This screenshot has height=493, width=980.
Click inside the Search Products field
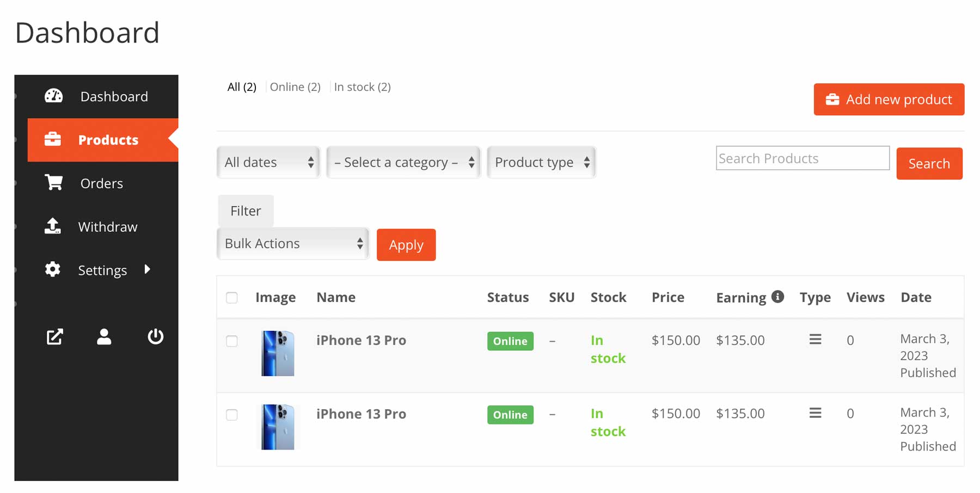pos(802,158)
